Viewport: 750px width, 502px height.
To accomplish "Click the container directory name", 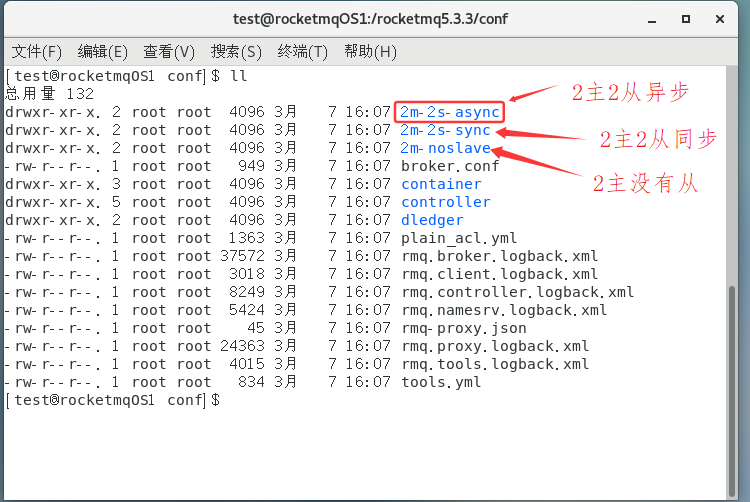I will tap(441, 184).
